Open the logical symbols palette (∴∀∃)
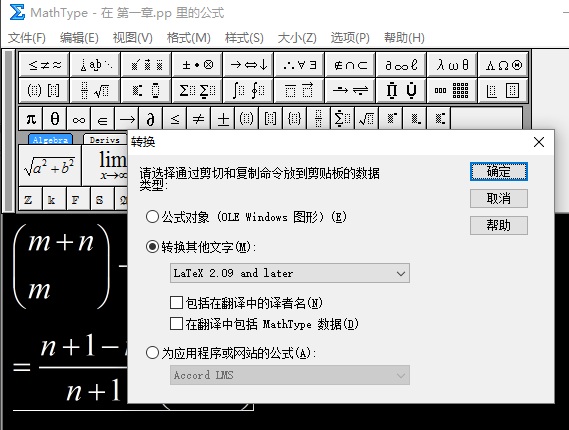 point(299,65)
